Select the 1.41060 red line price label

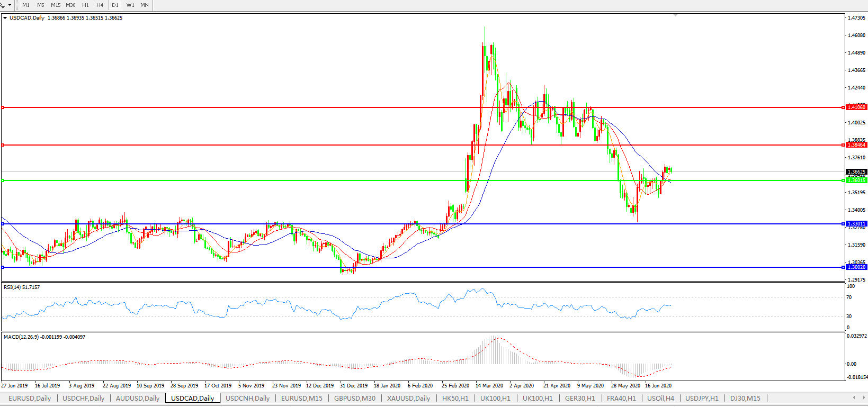pyautogui.click(x=856, y=107)
